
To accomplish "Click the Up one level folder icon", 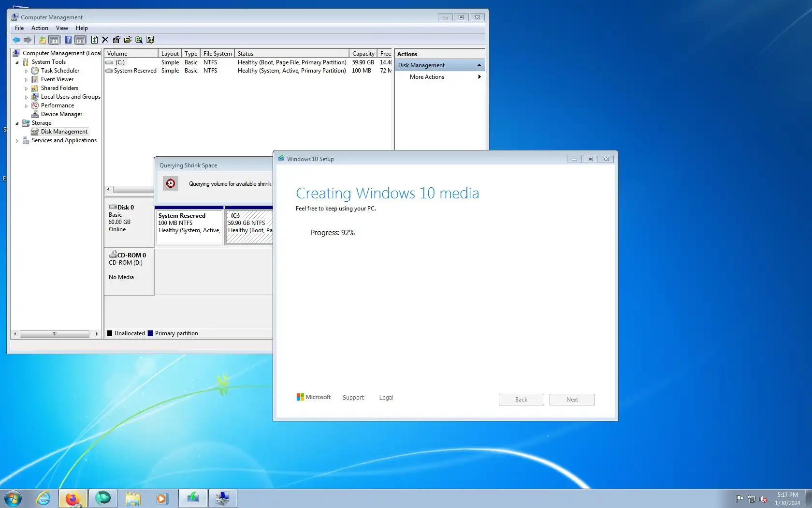I will [x=43, y=40].
